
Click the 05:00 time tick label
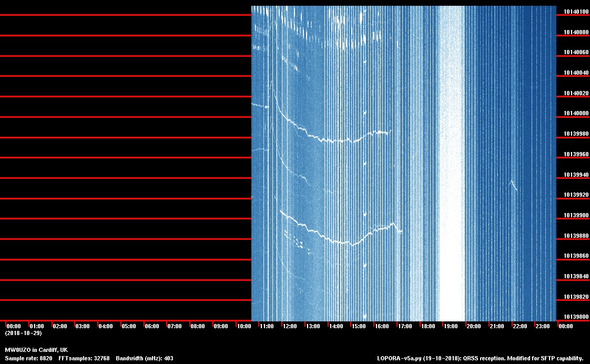click(x=128, y=327)
